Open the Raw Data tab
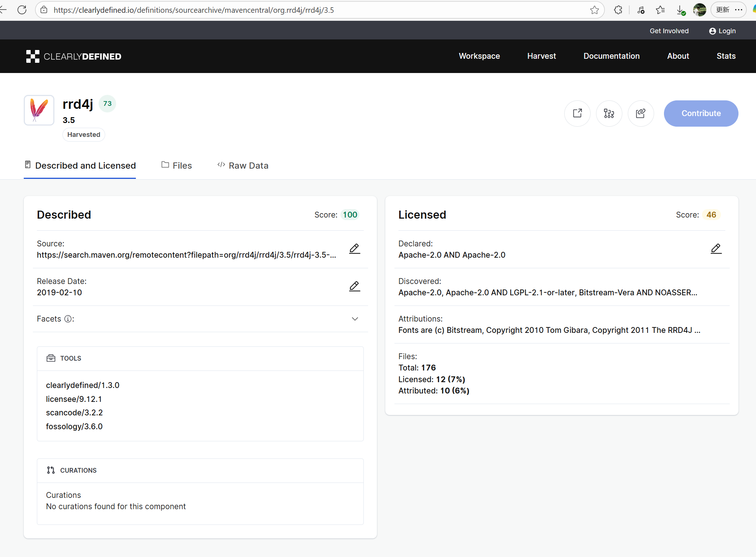The image size is (756, 557). pos(243,166)
